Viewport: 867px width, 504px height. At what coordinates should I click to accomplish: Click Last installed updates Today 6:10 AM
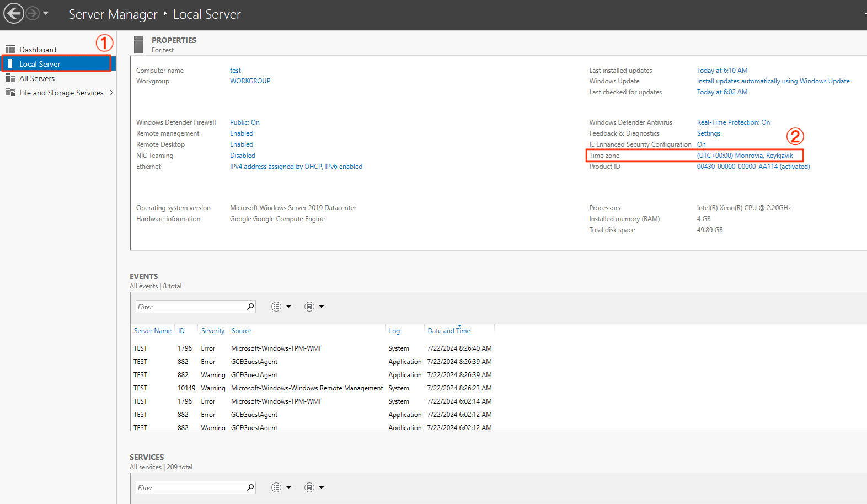pos(722,71)
